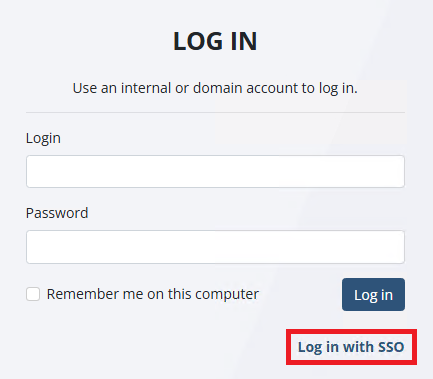Click the word "IN" in the heading

(x=244, y=41)
